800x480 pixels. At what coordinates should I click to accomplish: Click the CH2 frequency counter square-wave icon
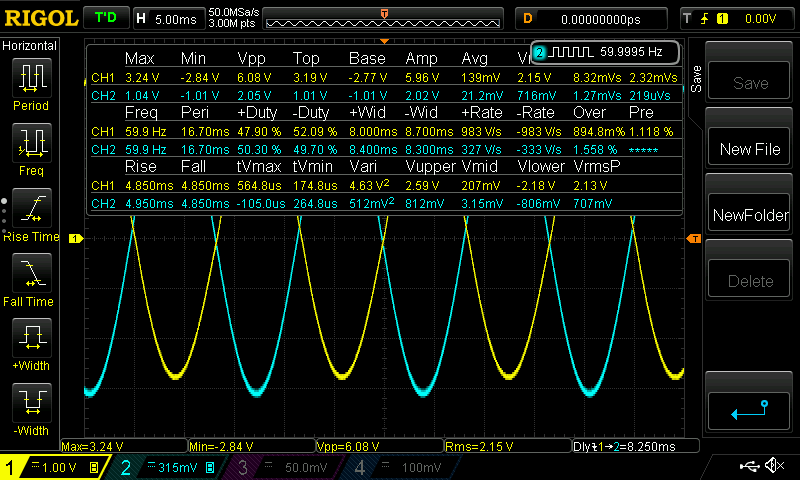pos(572,52)
